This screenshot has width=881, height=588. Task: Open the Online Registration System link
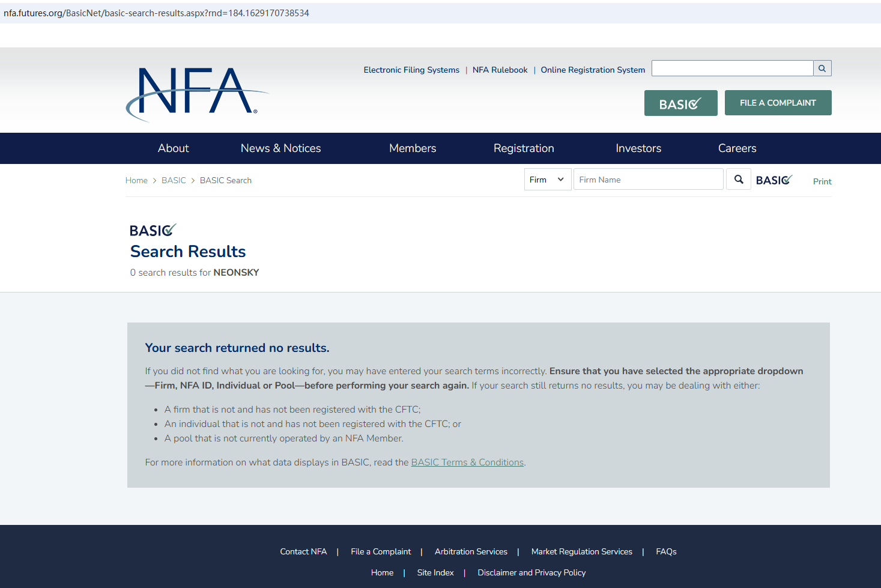coord(593,70)
